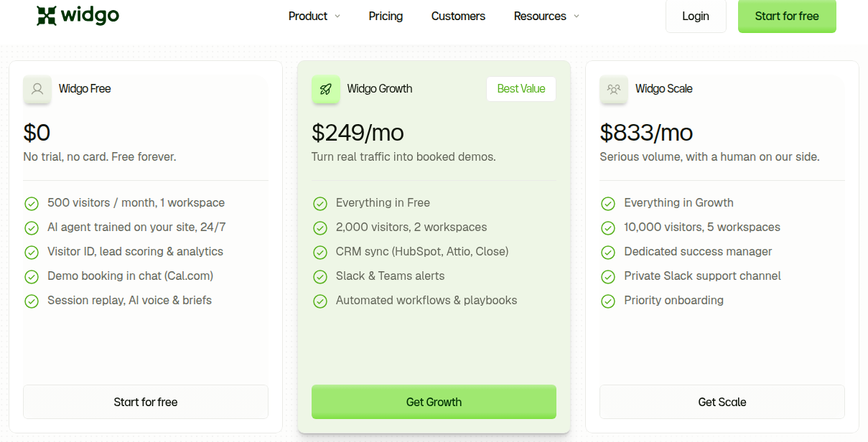Click '10,000 visitors, 5 workspaces' text
868x442 pixels.
(x=702, y=227)
